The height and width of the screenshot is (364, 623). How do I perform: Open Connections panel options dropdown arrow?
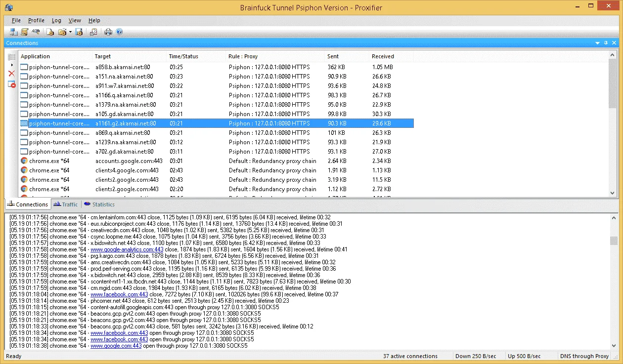(x=598, y=43)
